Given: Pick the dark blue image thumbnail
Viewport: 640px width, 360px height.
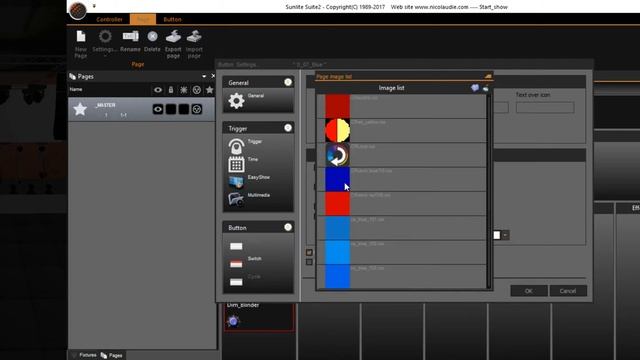Looking at the screenshot, I should pos(337,179).
